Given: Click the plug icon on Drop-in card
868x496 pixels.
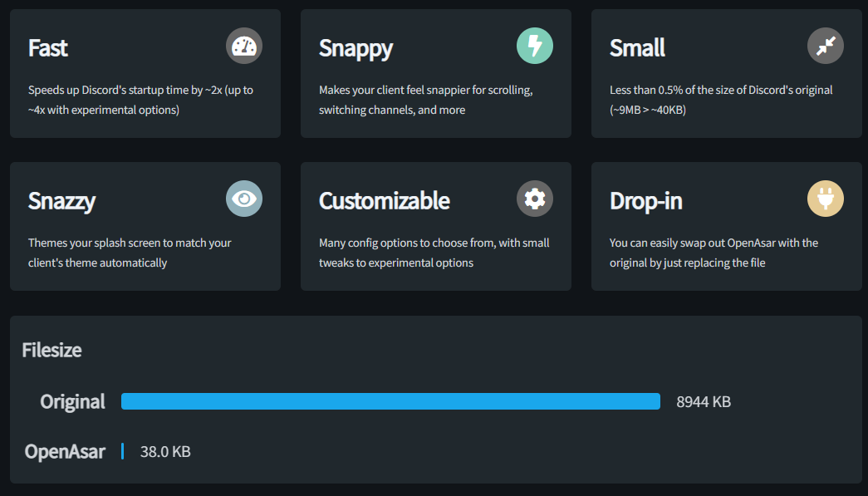Looking at the screenshot, I should pos(826,199).
